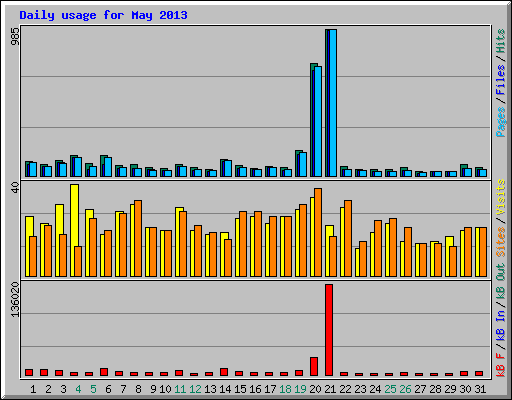
Task: Click the day 30 axis label
Action: [x=465, y=389]
